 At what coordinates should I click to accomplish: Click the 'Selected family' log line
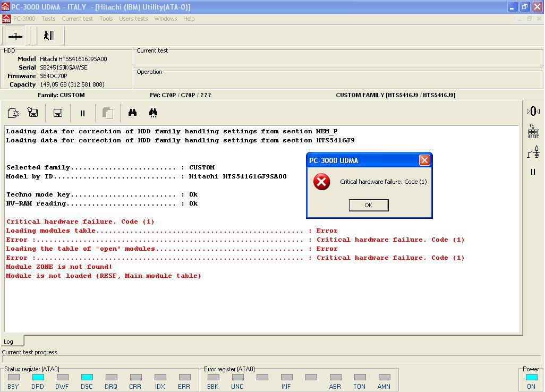point(110,167)
